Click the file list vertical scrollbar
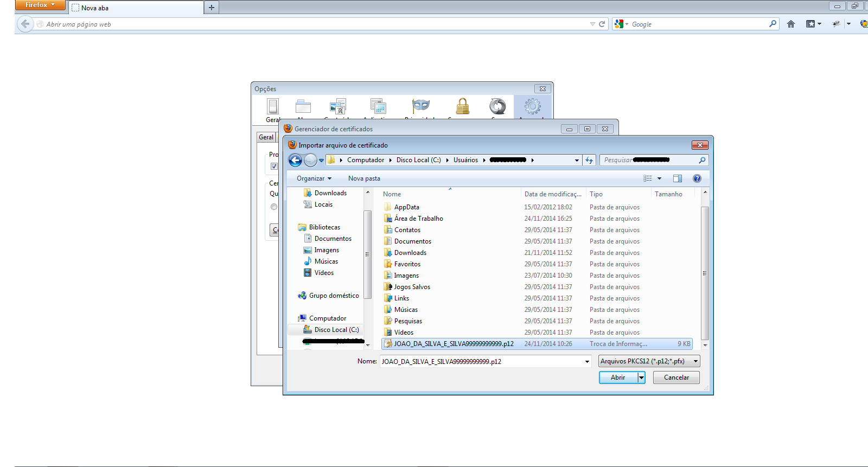This screenshot has height=467, width=868. (705, 271)
